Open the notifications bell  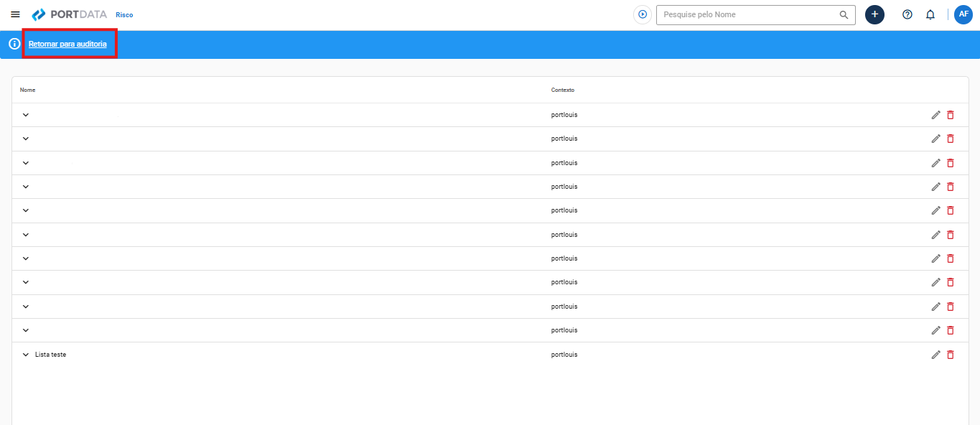pos(930,14)
